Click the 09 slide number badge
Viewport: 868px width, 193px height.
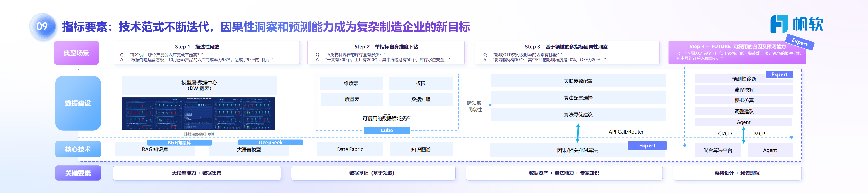(x=42, y=27)
